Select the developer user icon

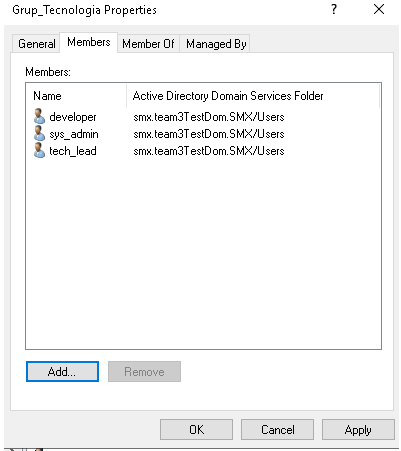tap(39, 116)
